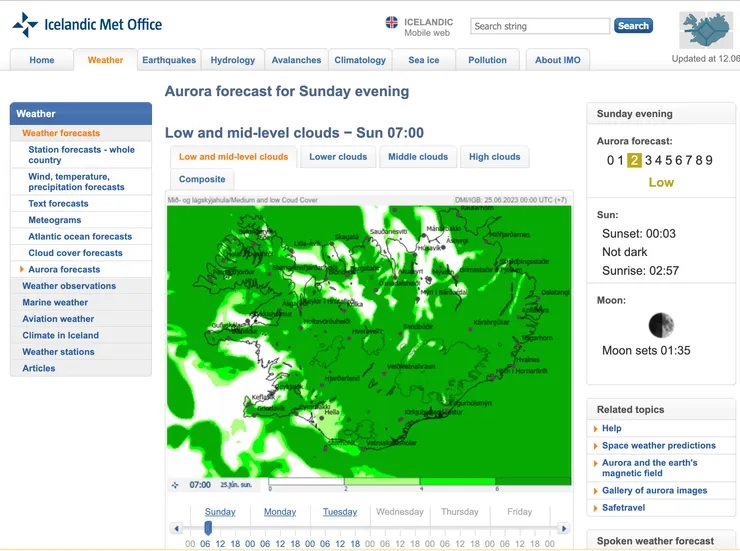Click the map pan icon beside 07:00
This screenshot has width=740, height=551.
click(176, 485)
